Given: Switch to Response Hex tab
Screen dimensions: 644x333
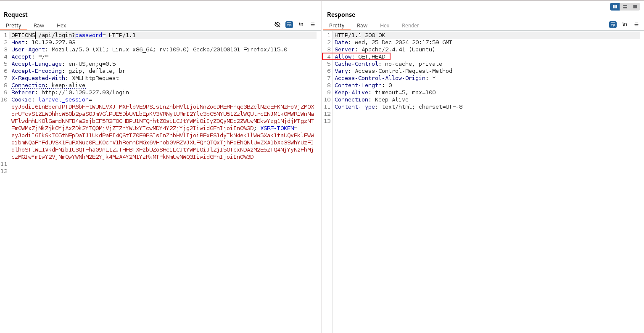Looking at the screenshot, I should pyautogui.click(x=385, y=26).
